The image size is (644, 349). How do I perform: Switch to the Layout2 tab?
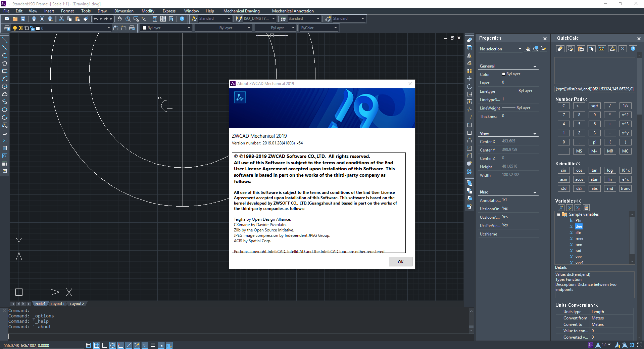[x=77, y=304]
